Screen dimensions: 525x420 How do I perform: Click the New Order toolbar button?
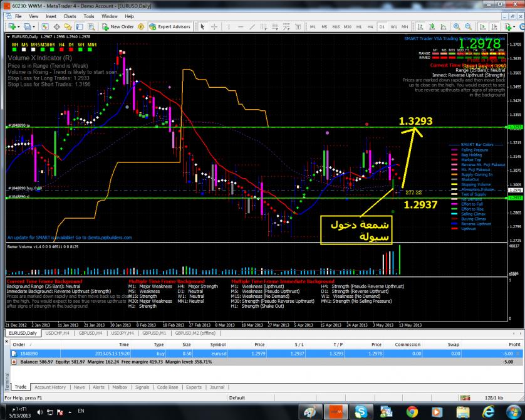[118, 27]
